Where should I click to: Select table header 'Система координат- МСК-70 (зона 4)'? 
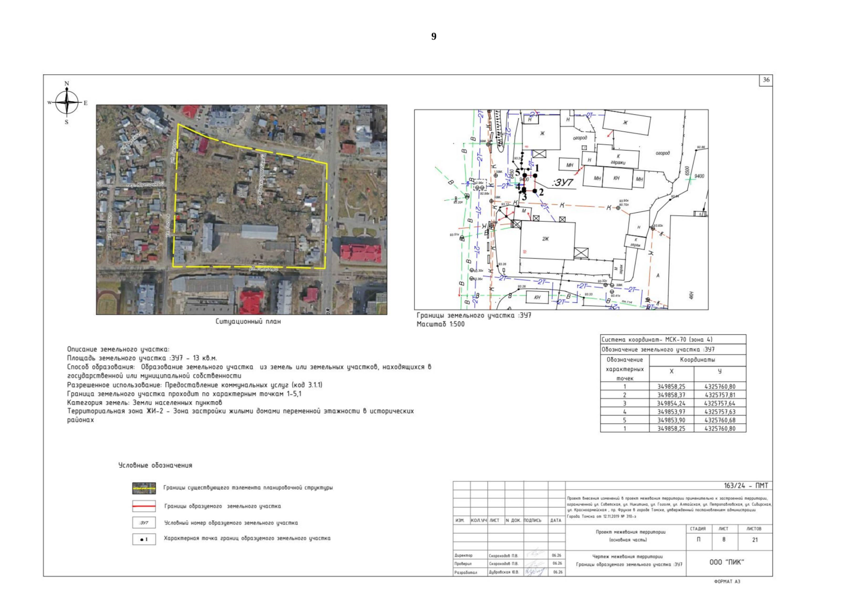click(673, 339)
